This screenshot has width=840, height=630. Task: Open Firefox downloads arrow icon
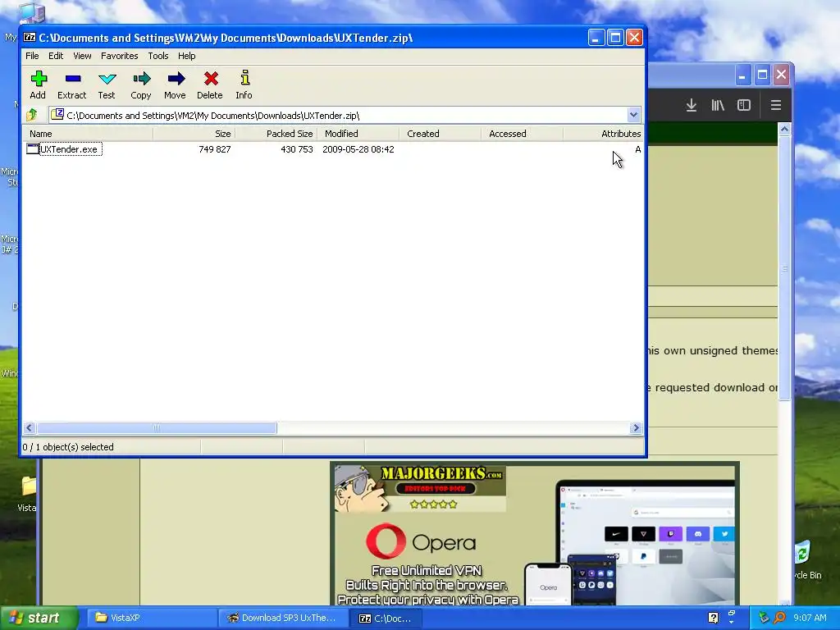click(691, 105)
